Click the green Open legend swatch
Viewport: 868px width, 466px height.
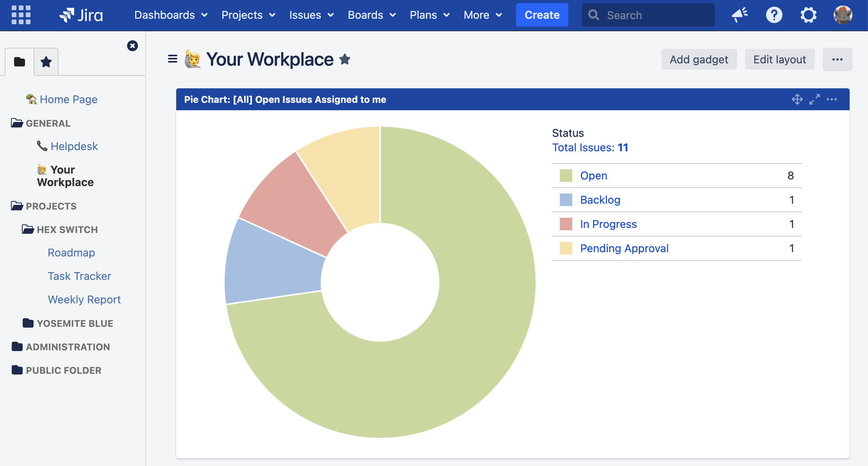[565, 176]
